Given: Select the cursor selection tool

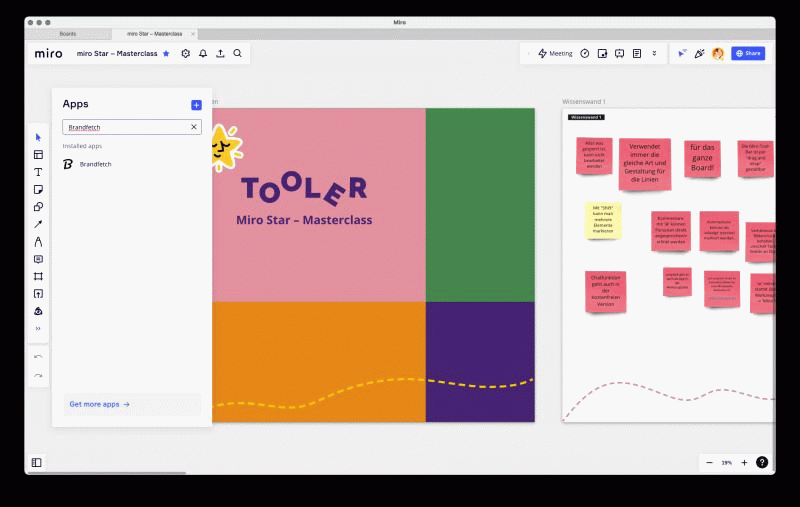Looking at the screenshot, I should 38,137.
